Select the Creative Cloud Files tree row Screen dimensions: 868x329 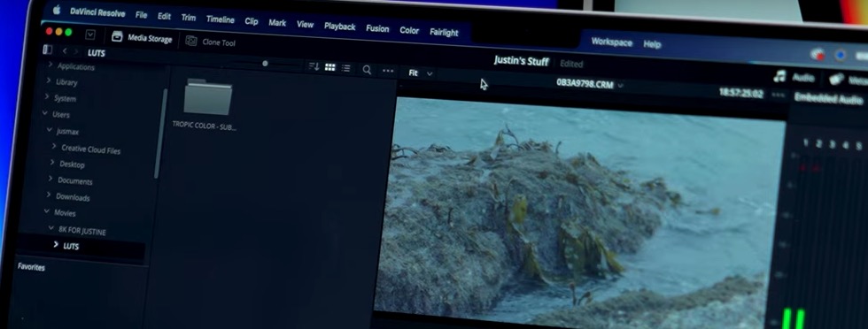[x=90, y=149]
